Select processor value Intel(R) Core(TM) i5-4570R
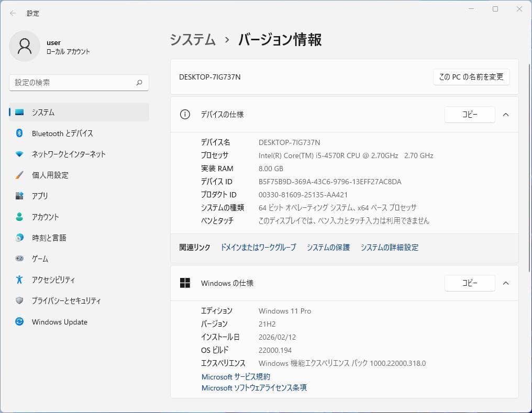 (346, 155)
